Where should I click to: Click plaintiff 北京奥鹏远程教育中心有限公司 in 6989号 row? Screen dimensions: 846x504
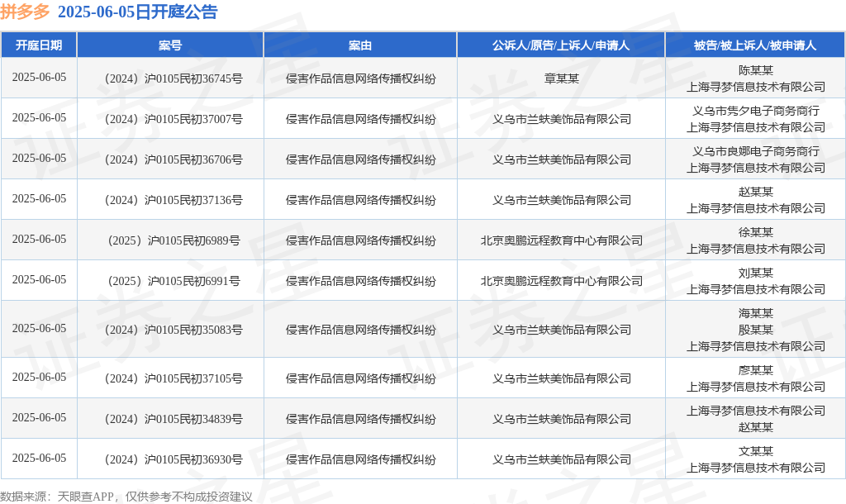(x=561, y=240)
